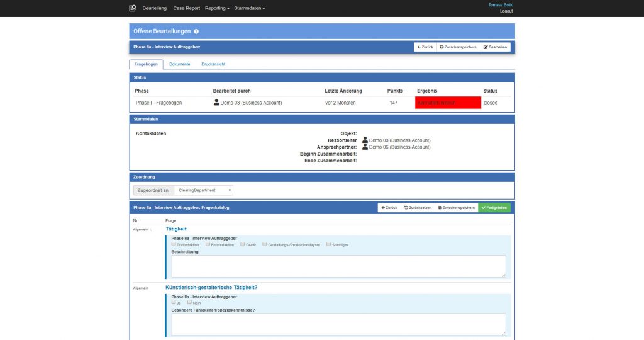Open the Reporting dropdown menu
The height and width of the screenshot is (340, 644).
click(x=217, y=8)
